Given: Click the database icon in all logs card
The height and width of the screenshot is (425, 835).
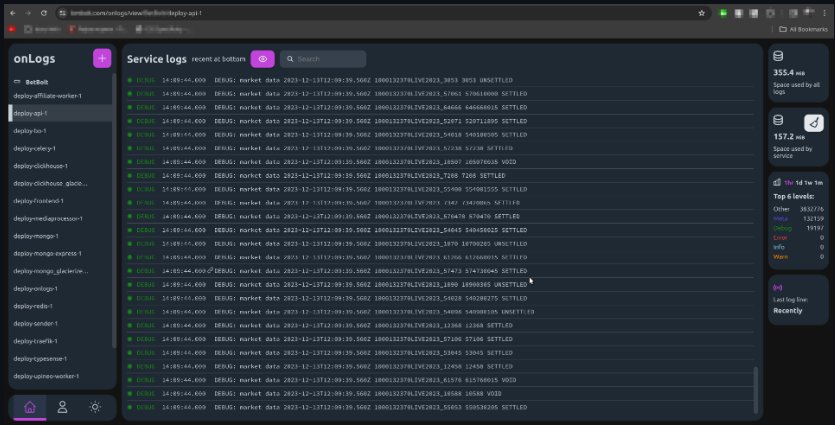Looking at the screenshot, I should point(780,56).
